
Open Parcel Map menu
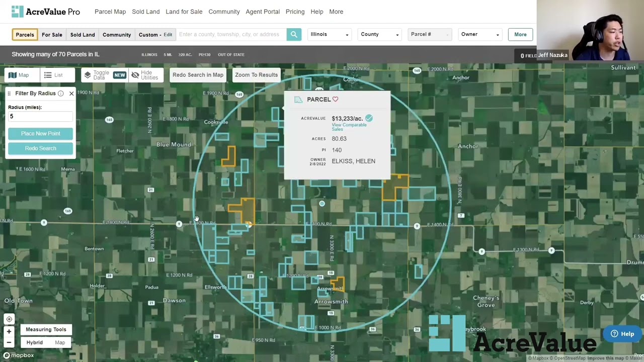pyautogui.click(x=110, y=12)
